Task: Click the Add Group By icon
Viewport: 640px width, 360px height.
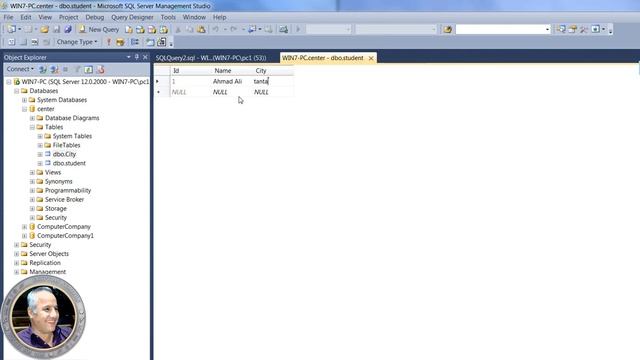Action: pyautogui.click(x=135, y=42)
